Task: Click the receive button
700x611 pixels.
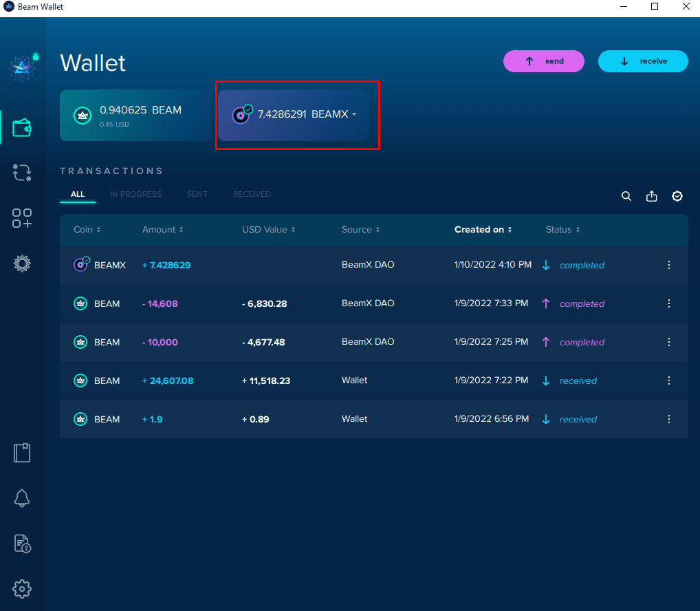Action: click(x=643, y=61)
